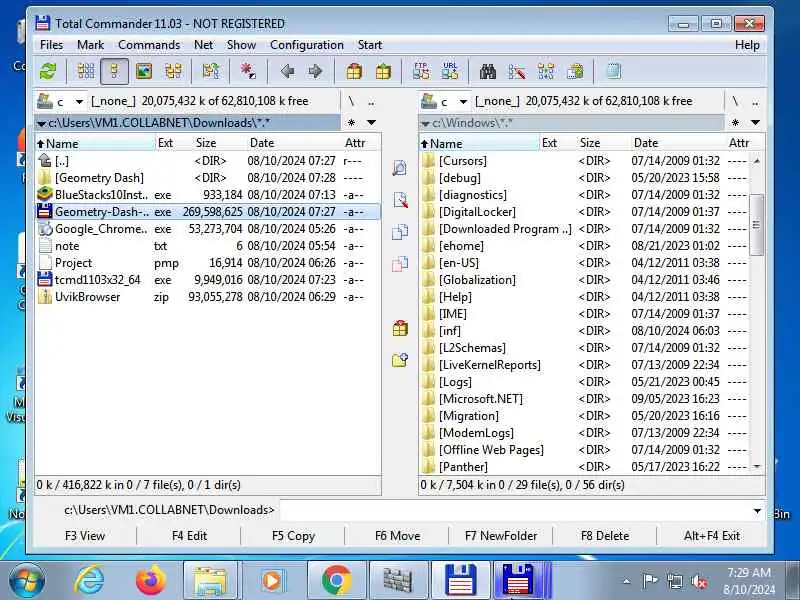Open the Net menu
The width and height of the screenshot is (800, 600).
pos(203,45)
